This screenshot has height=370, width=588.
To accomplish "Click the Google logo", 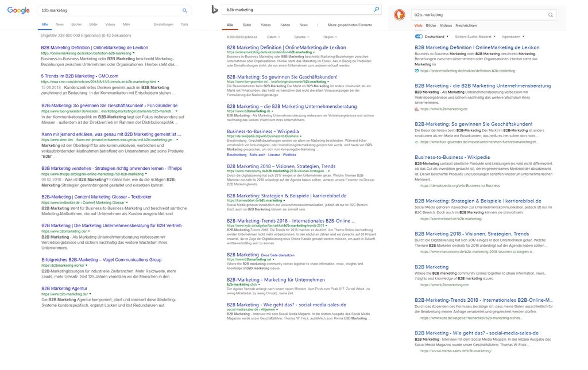I will point(18,10).
